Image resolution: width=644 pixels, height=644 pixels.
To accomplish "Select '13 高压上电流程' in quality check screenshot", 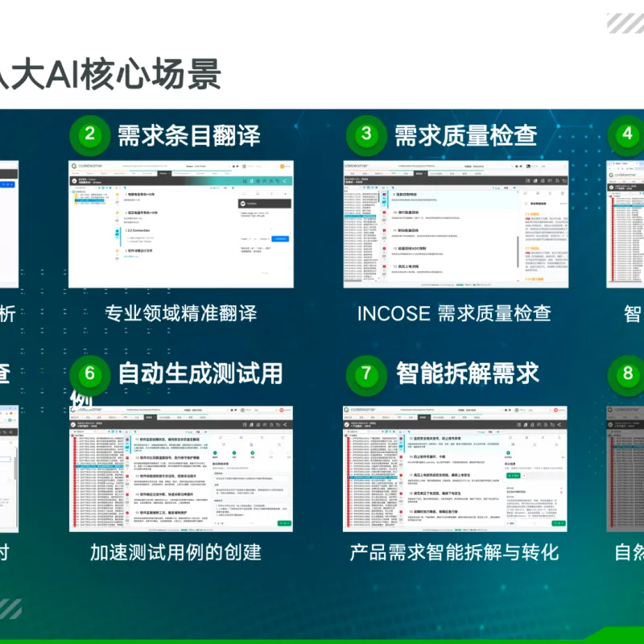I will tap(406, 266).
